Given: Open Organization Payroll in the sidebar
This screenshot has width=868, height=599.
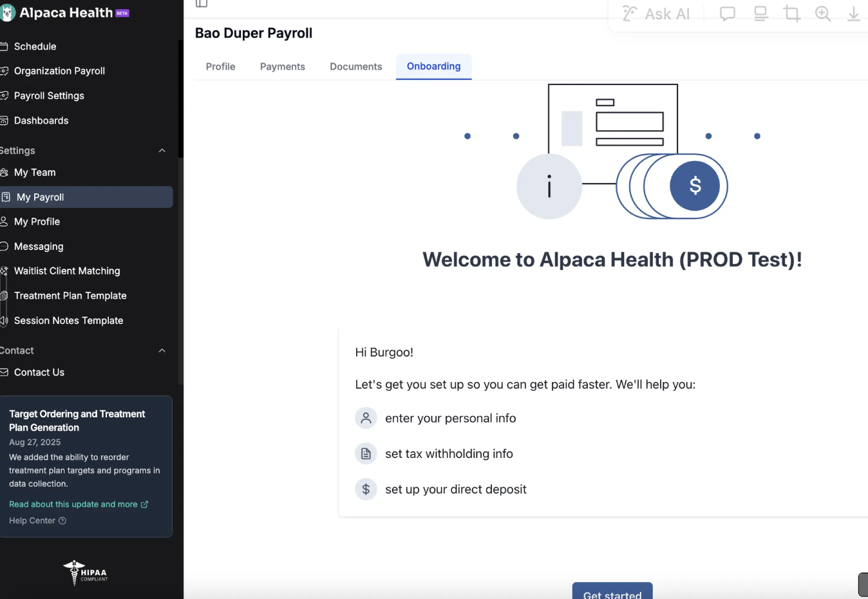Looking at the screenshot, I should 59,71.
